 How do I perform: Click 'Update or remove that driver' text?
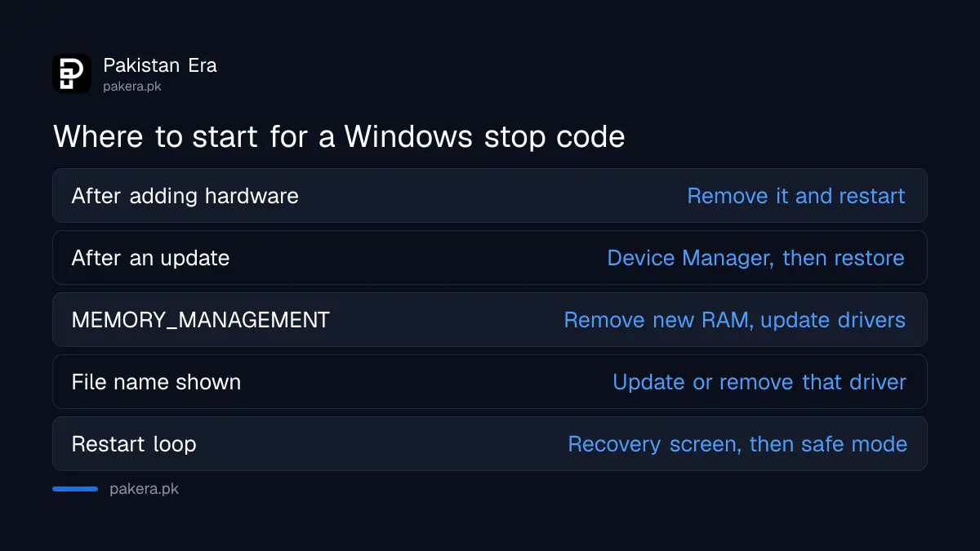pos(759,382)
